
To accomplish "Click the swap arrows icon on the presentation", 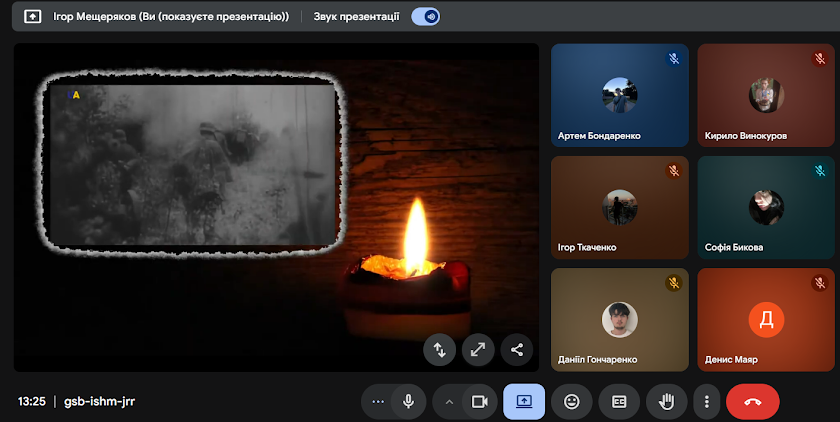I will (440, 349).
